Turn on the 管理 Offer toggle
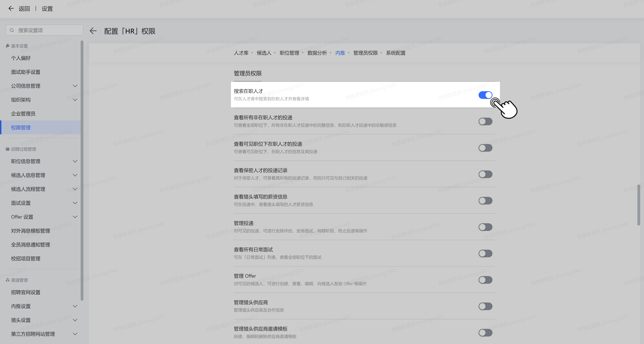The height and width of the screenshot is (344, 644). (485, 280)
